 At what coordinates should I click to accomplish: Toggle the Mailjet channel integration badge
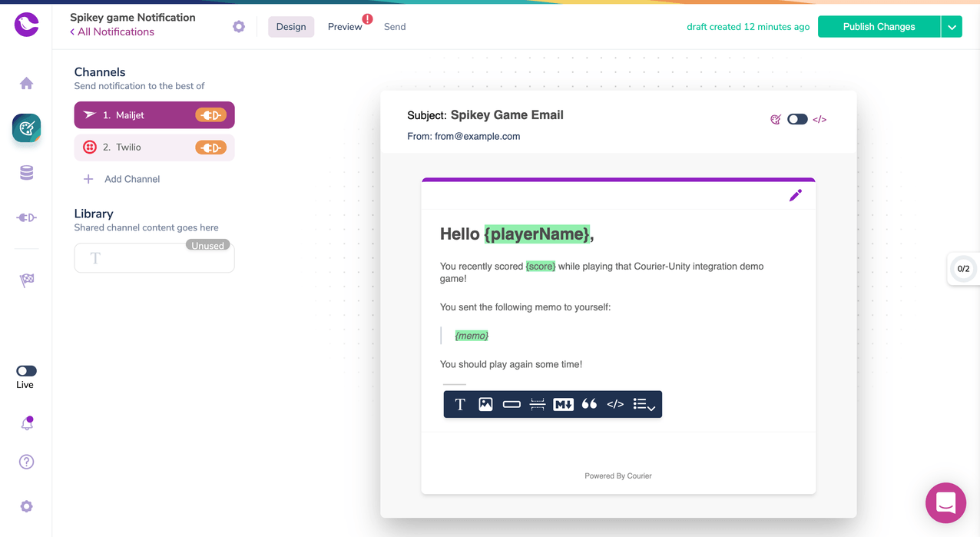point(210,115)
